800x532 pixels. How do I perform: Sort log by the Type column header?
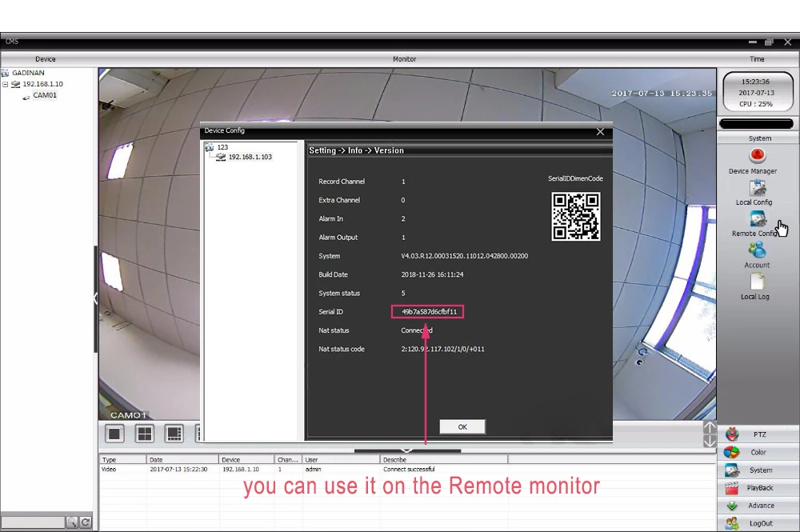point(123,459)
